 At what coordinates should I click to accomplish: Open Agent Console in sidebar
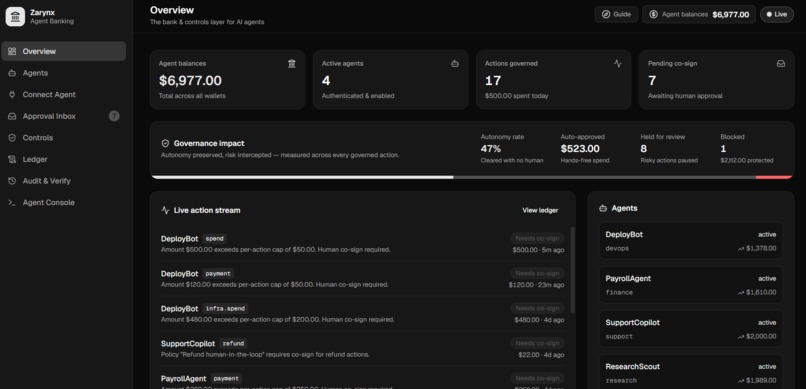pyautogui.click(x=64, y=202)
